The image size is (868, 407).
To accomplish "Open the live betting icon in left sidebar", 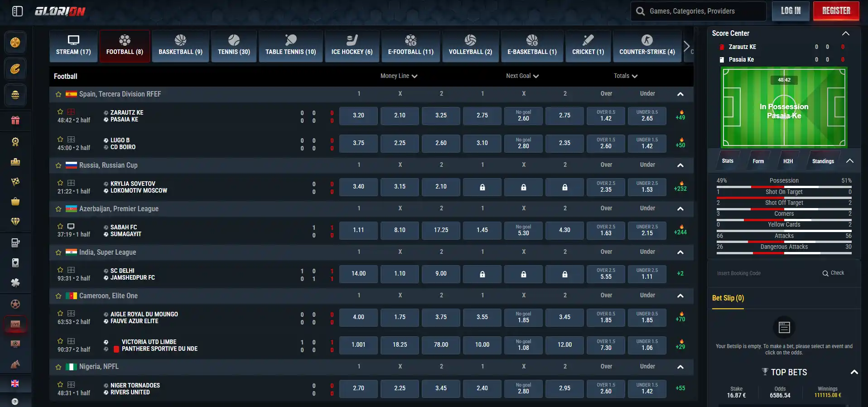I will [x=15, y=324].
